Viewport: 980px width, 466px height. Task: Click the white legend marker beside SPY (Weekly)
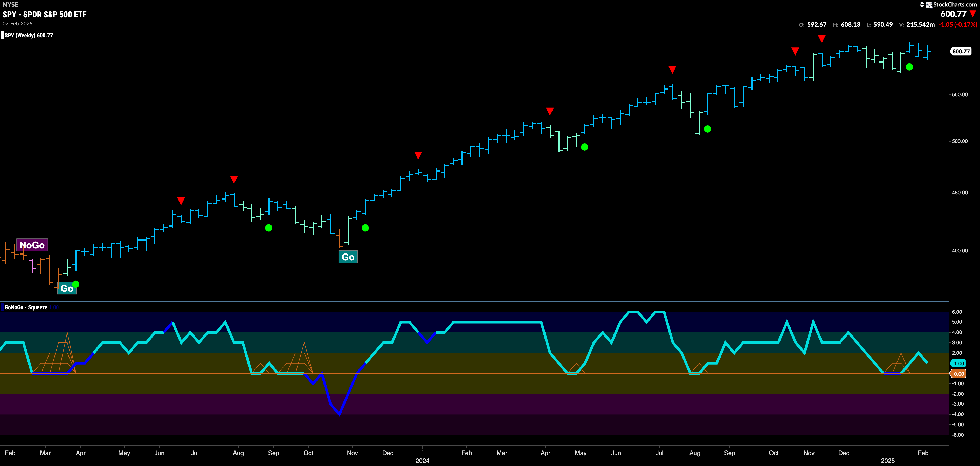(x=2, y=35)
